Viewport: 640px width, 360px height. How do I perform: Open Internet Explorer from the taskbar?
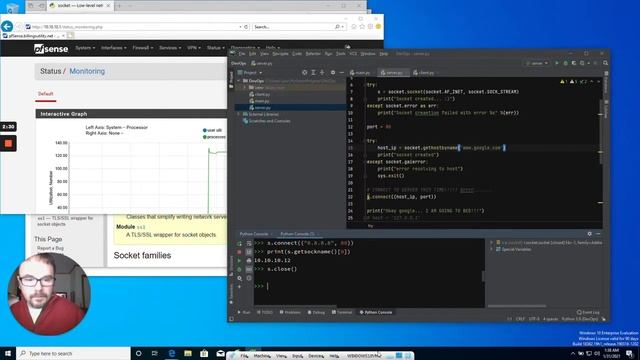[171, 353]
